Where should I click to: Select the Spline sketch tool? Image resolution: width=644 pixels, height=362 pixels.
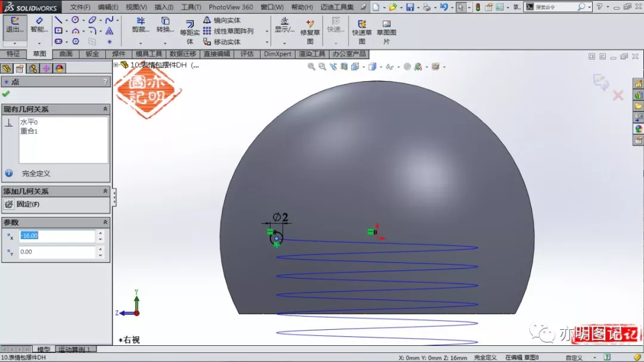click(109, 20)
